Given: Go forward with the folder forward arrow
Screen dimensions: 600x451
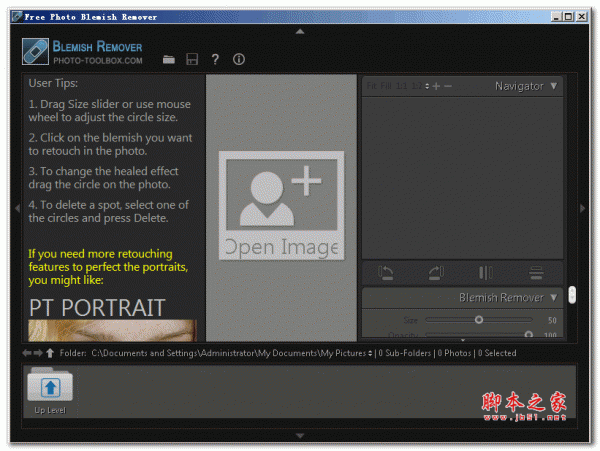Looking at the screenshot, I should (38, 353).
